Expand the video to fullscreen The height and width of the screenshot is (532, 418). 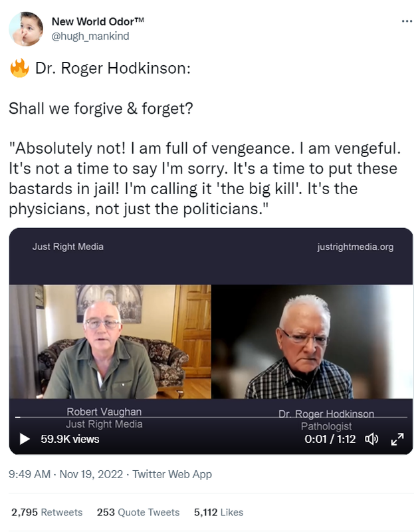[397, 439]
